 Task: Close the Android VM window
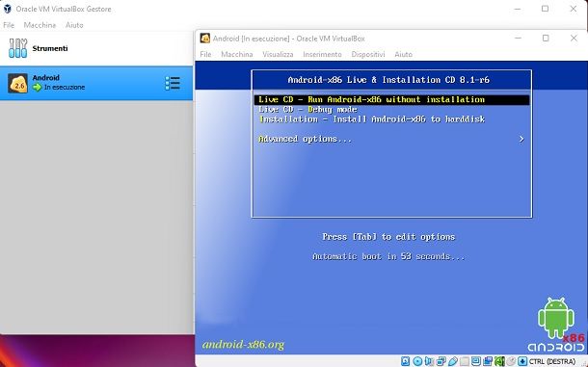574,39
